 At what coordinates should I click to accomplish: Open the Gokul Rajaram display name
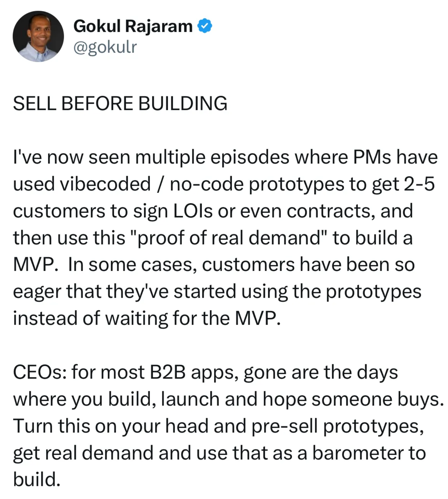133,26
